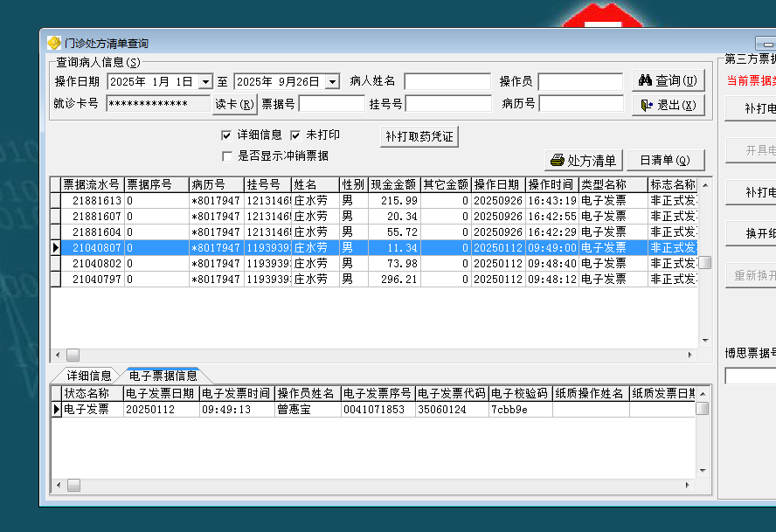The width and height of the screenshot is (776, 532).
Task: Switch to the 详细信息 tab
Action: [x=88, y=376]
